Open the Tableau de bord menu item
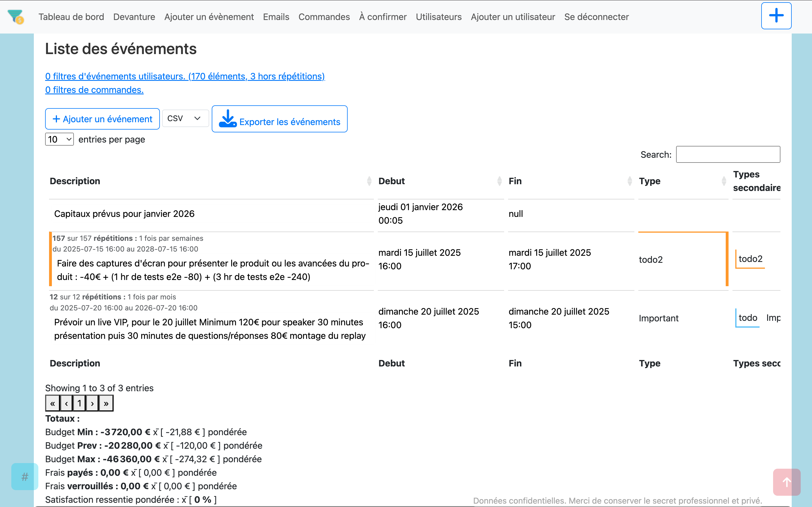 (71, 17)
